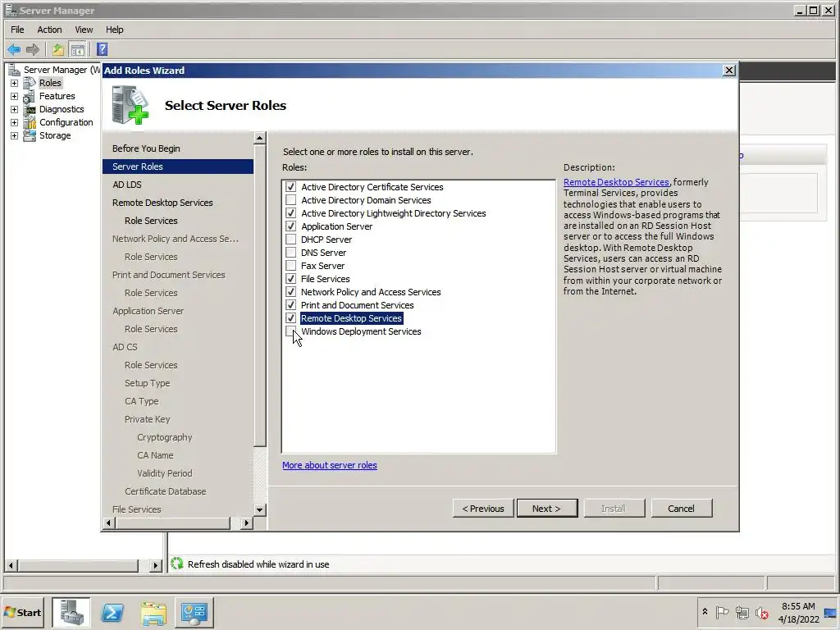Click wizard steps scroll up arrow

coord(260,138)
